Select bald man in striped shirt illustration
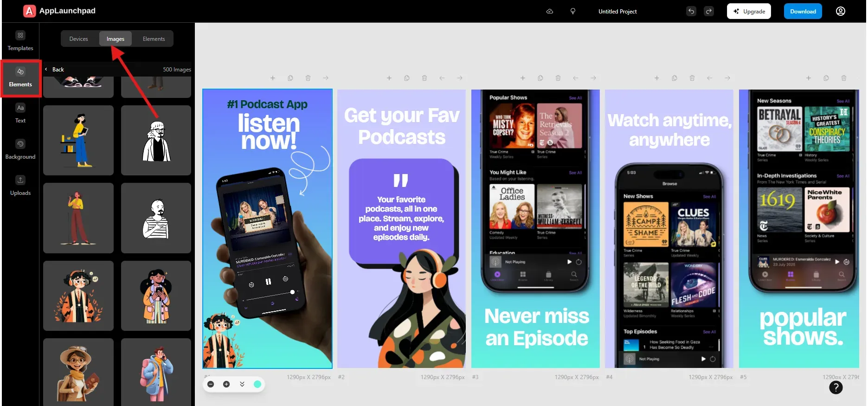The height and width of the screenshot is (406, 868). pyautogui.click(x=156, y=218)
